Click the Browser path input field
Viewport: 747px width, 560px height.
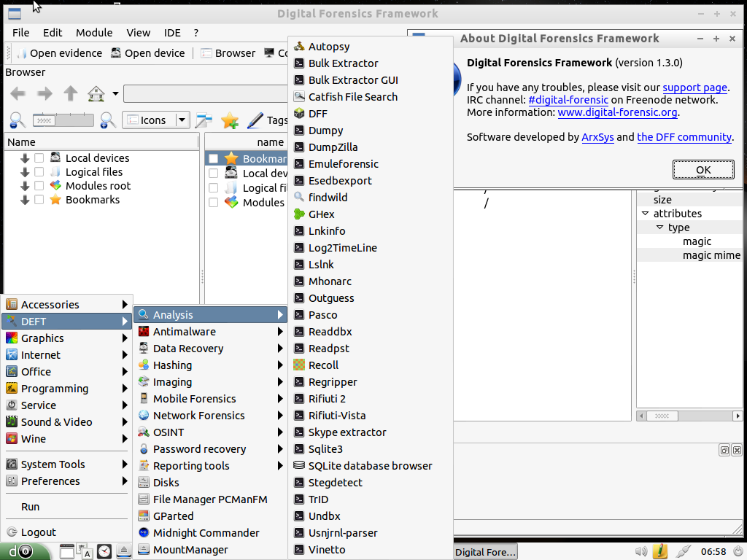tap(206, 93)
